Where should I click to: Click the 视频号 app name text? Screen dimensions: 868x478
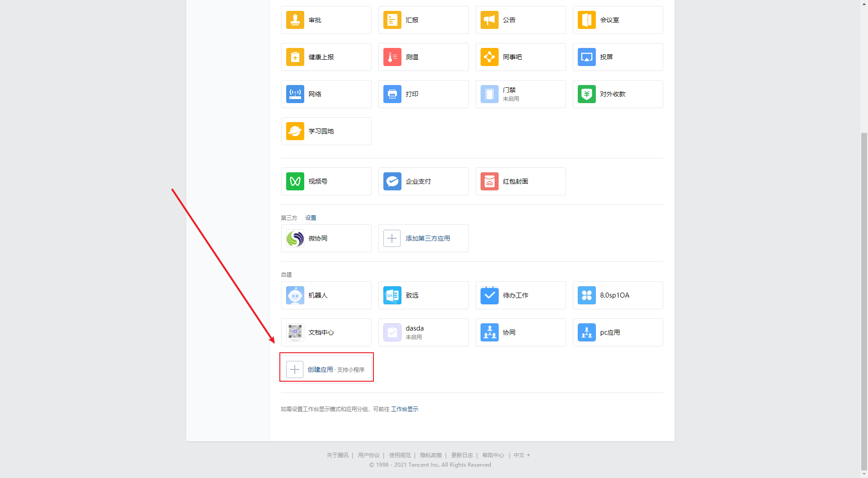pos(318,181)
